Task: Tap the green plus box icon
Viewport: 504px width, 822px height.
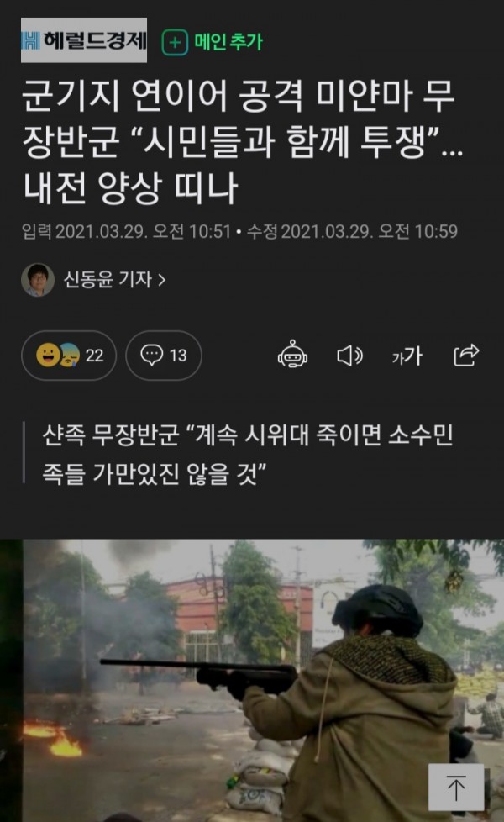Action: tap(175, 43)
